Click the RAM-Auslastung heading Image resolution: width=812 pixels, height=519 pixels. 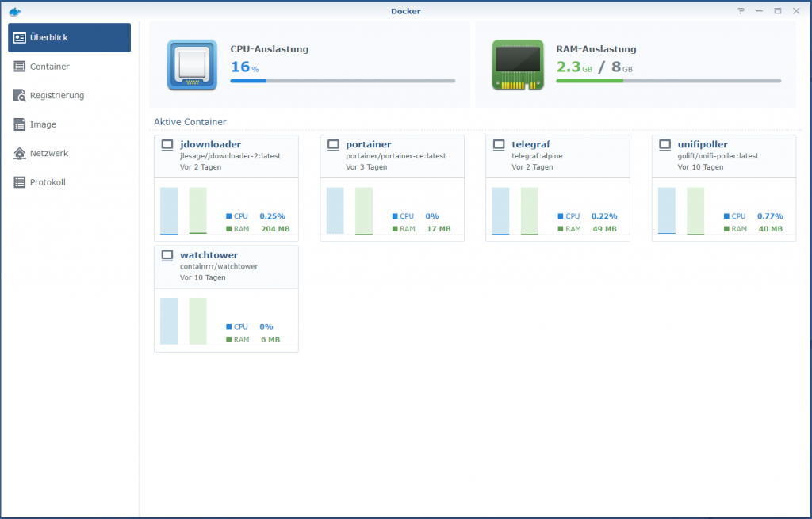click(x=596, y=49)
